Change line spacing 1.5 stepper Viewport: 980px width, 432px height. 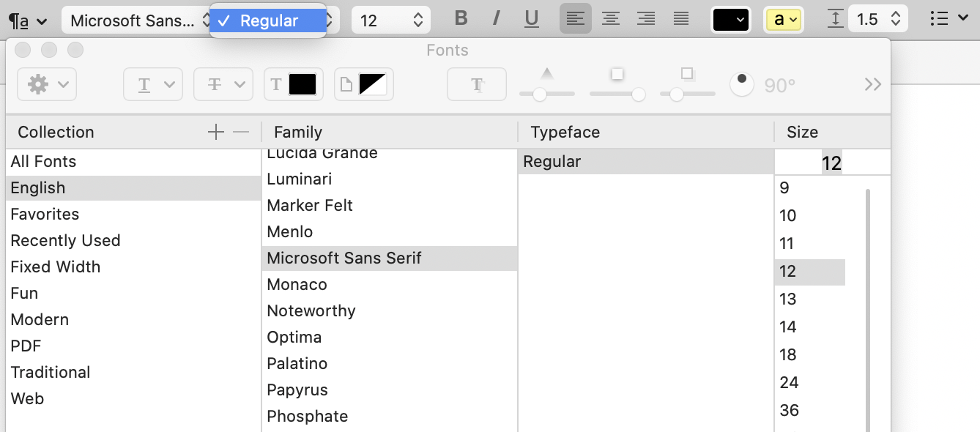(x=896, y=20)
